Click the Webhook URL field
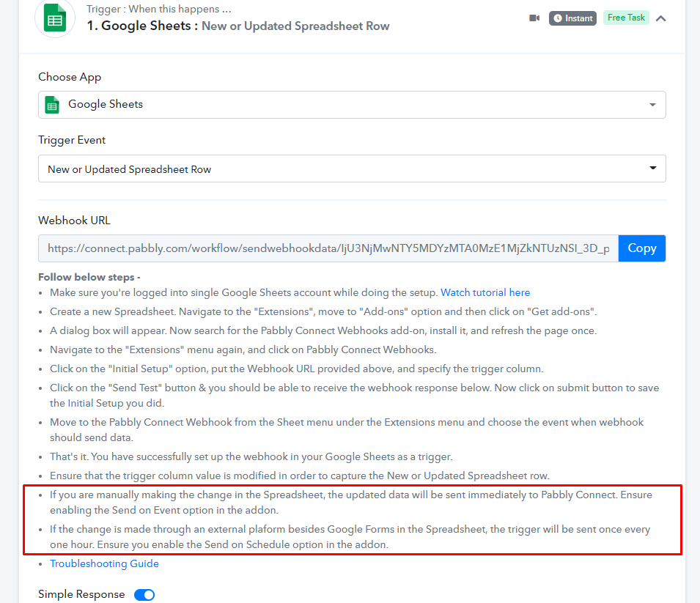The width and height of the screenshot is (700, 603). [328, 248]
